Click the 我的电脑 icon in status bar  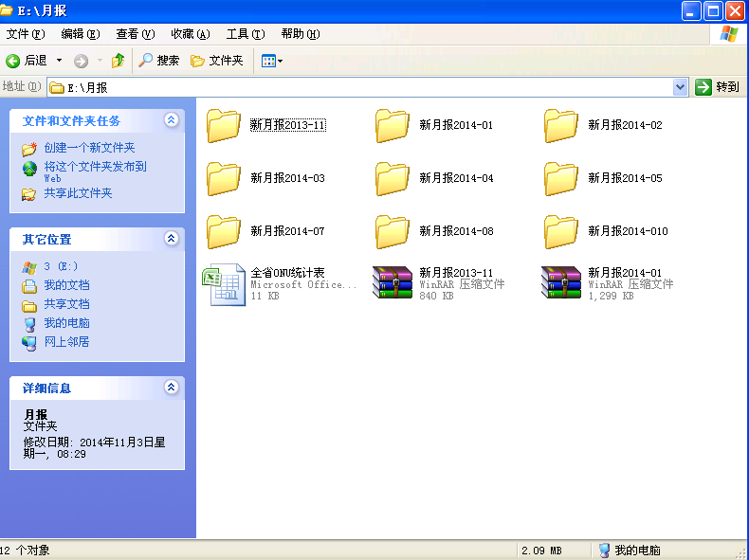[604, 551]
